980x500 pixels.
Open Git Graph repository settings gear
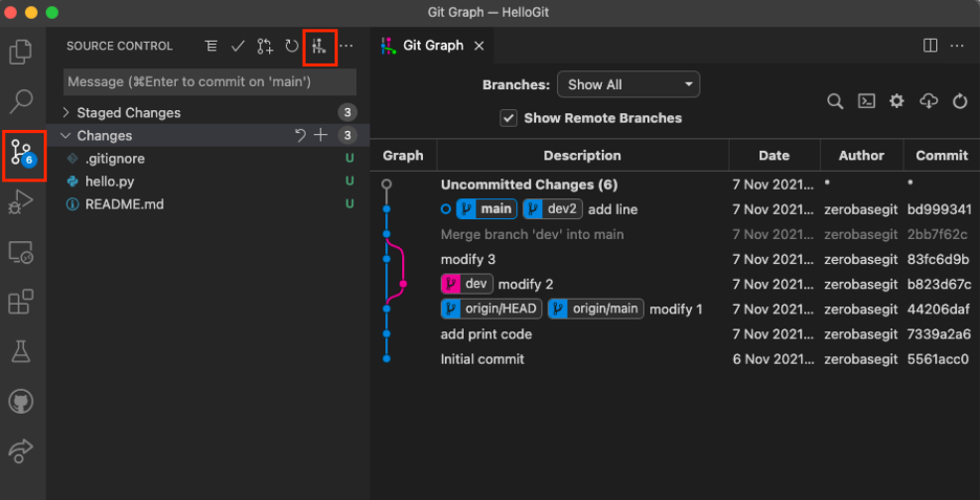(x=897, y=101)
